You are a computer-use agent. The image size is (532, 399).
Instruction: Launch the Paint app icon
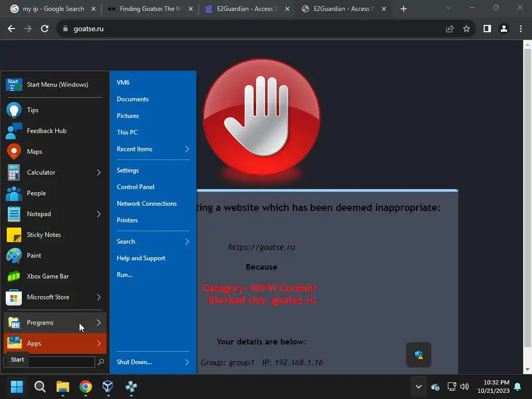click(14, 256)
